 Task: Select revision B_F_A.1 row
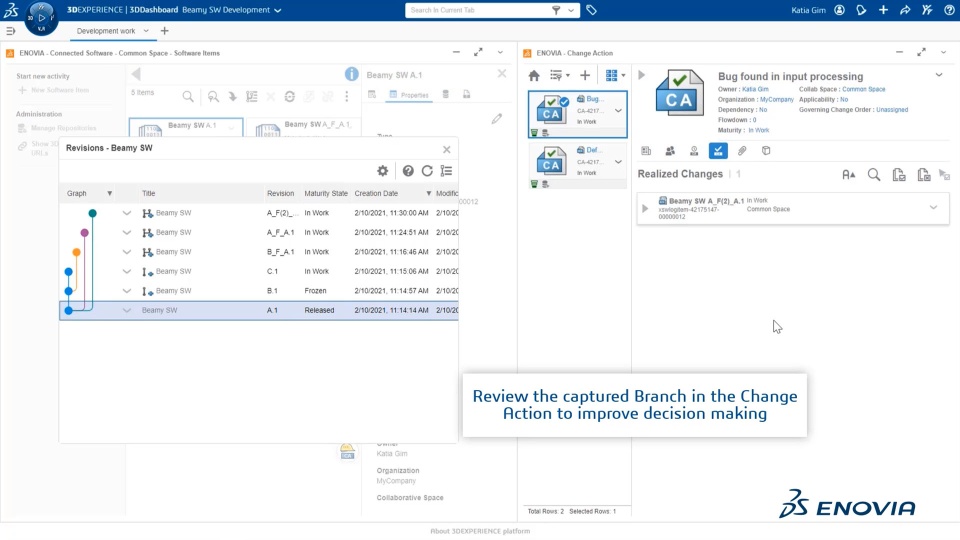pyautogui.click(x=259, y=252)
